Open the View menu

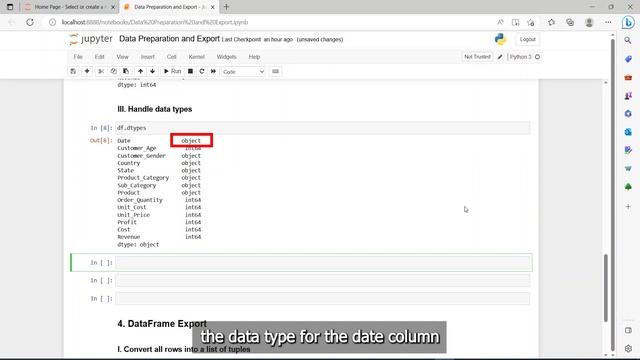122,57
